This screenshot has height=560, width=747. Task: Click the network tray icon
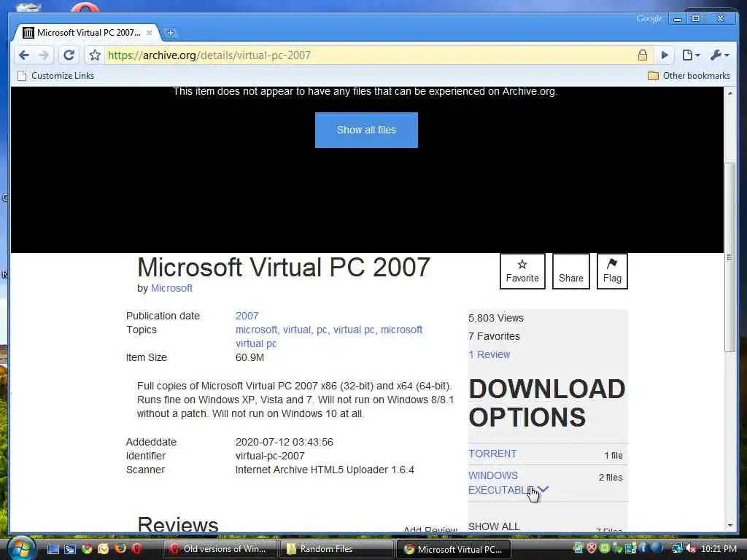click(677, 548)
